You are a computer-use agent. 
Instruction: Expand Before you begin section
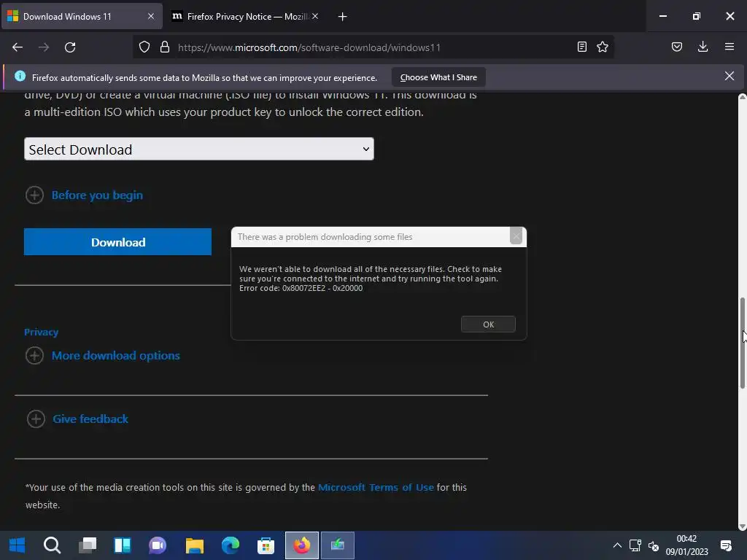click(x=85, y=195)
